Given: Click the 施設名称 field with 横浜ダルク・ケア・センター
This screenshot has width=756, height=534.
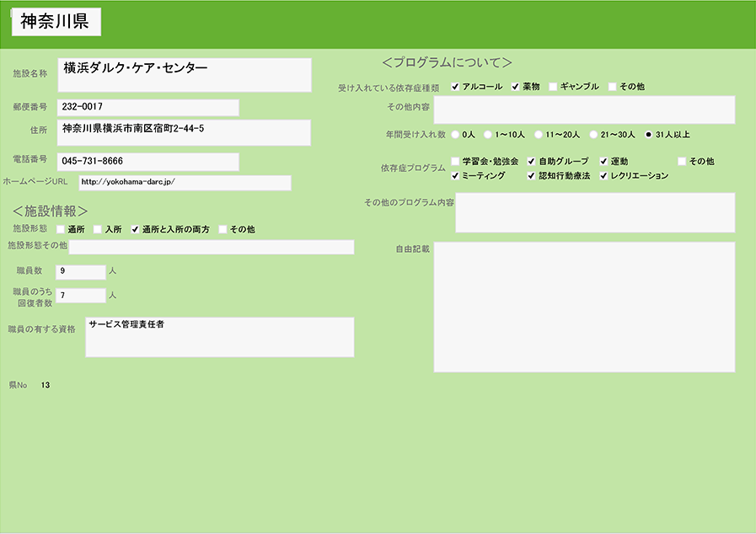Looking at the screenshot, I should tap(185, 74).
